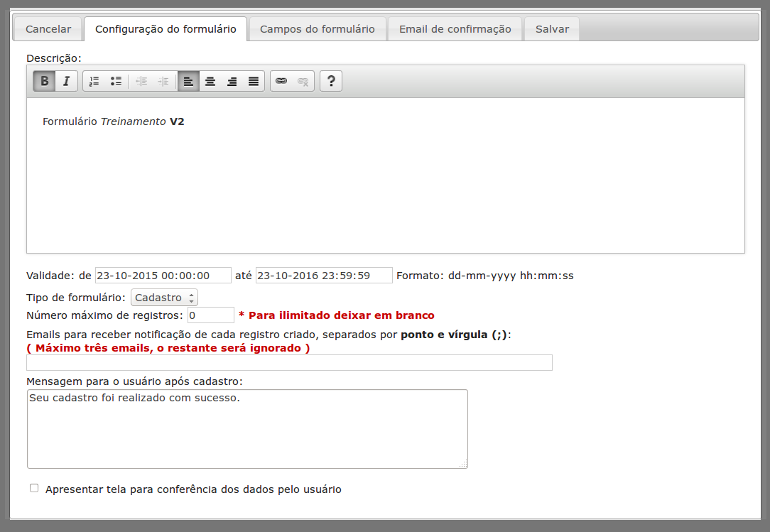Align the description text left
This screenshot has height=532, width=770.
(x=188, y=82)
